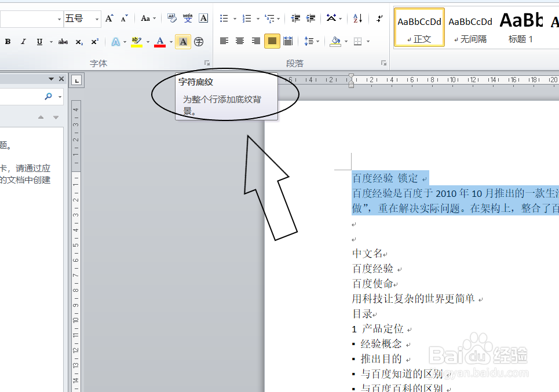The height and width of the screenshot is (392, 559).
Task: Toggle the highlighted Character Shading button
Action: 183,42
